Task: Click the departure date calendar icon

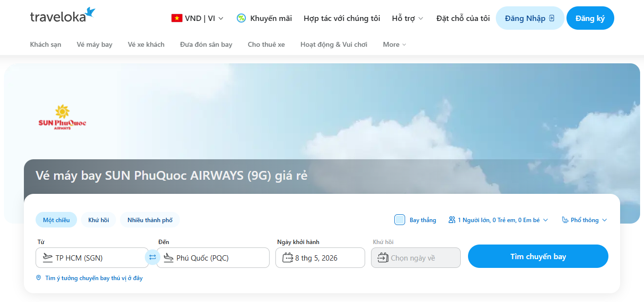Action: tap(288, 258)
